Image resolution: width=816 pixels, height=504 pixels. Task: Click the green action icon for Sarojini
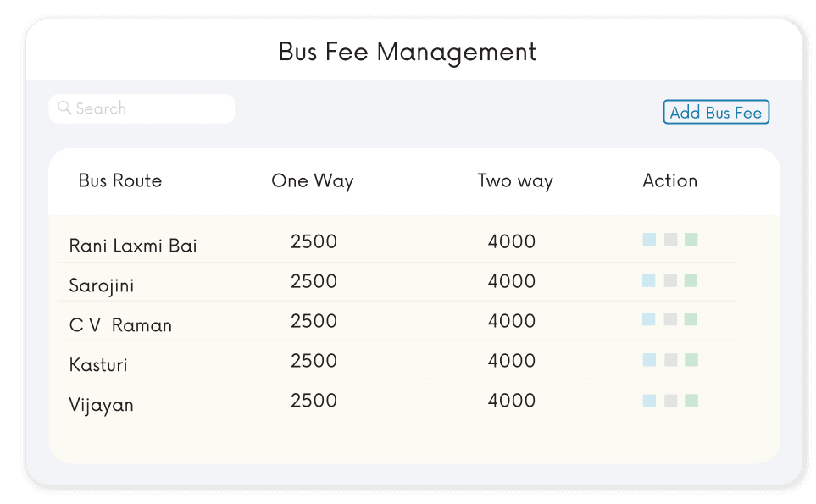coord(691,280)
